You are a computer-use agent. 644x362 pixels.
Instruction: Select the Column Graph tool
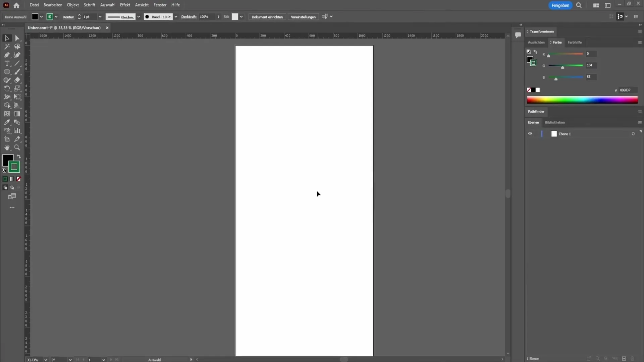pos(17,131)
